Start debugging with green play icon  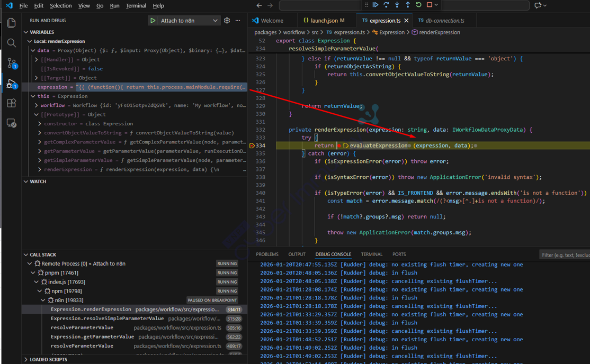[153, 20]
